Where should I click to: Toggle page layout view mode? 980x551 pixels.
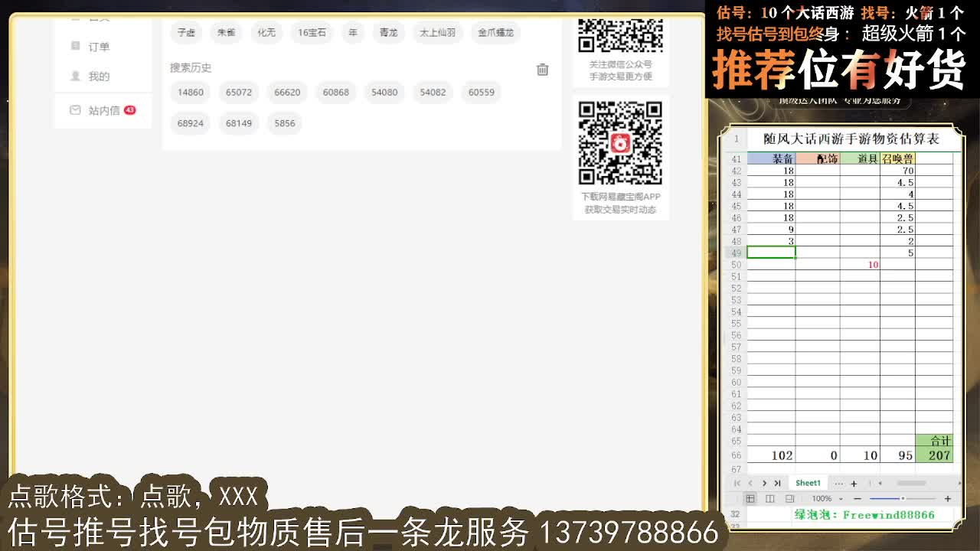(x=770, y=497)
